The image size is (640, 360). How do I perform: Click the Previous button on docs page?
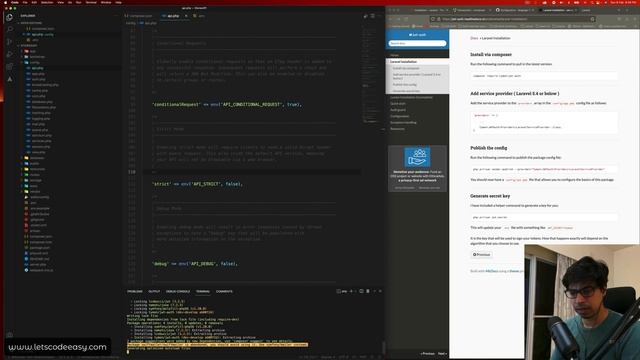481,255
